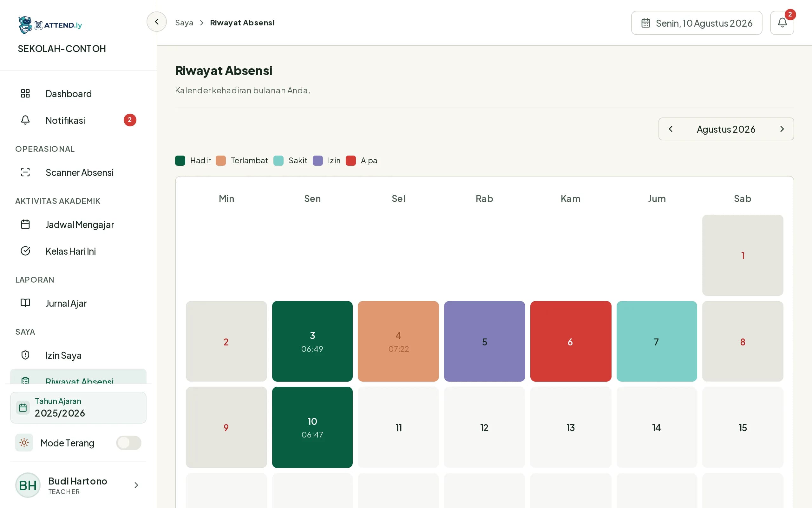Open the Scanner Absensi menu item
Image resolution: width=812 pixels, height=508 pixels.
tap(78, 172)
